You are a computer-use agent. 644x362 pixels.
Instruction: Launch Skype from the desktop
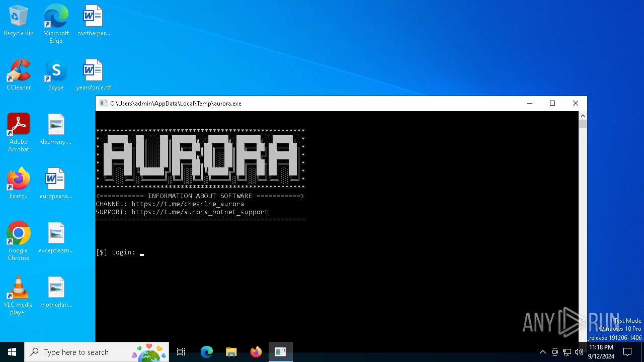(56, 75)
